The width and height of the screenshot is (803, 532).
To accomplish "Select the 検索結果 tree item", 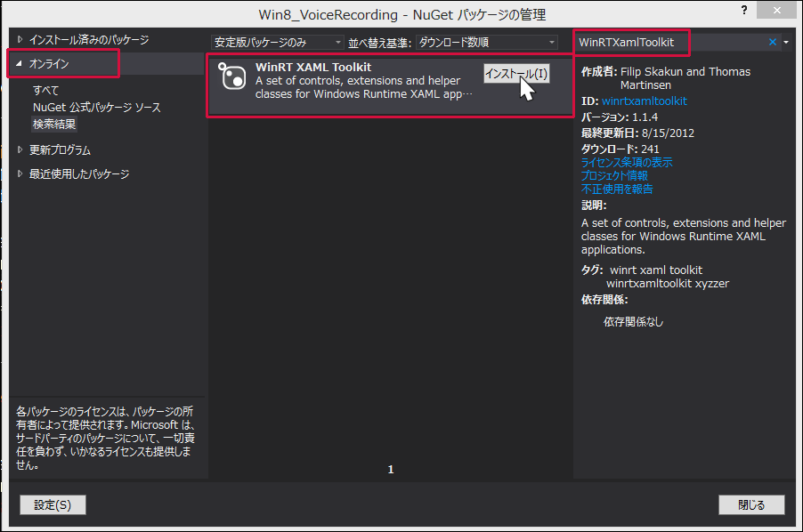I will click(x=54, y=124).
